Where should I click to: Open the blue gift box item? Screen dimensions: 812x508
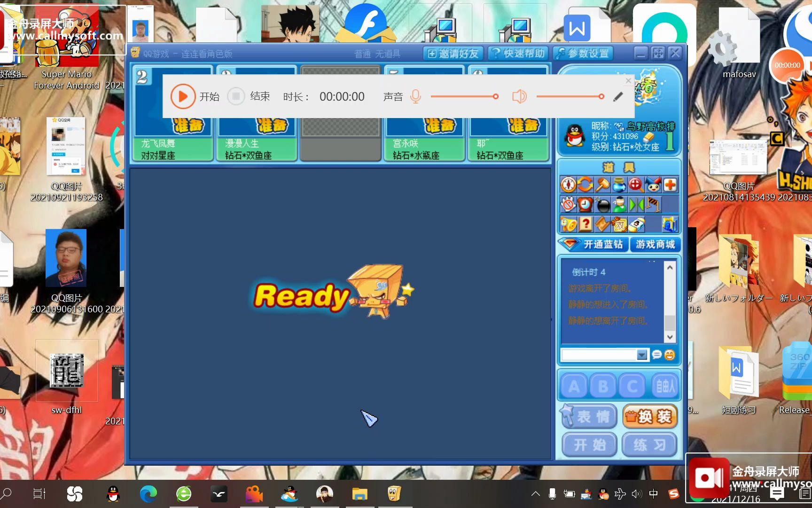pyautogui.click(x=671, y=224)
